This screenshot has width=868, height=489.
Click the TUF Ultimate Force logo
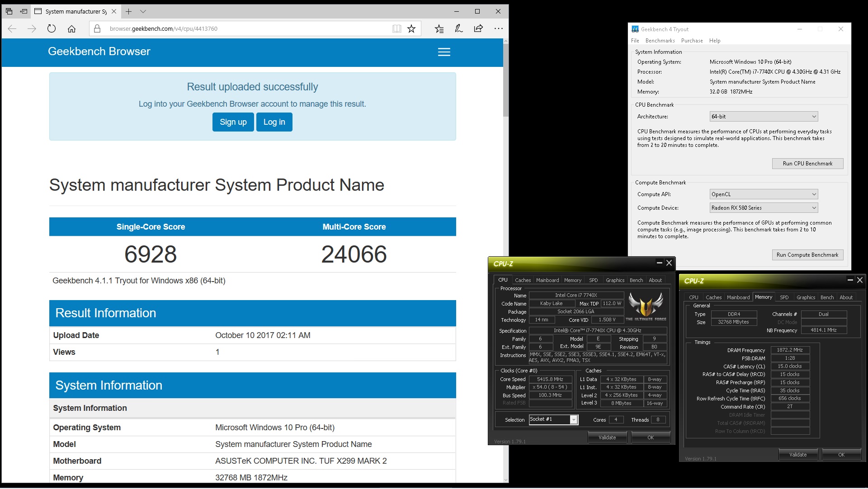pyautogui.click(x=646, y=306)
